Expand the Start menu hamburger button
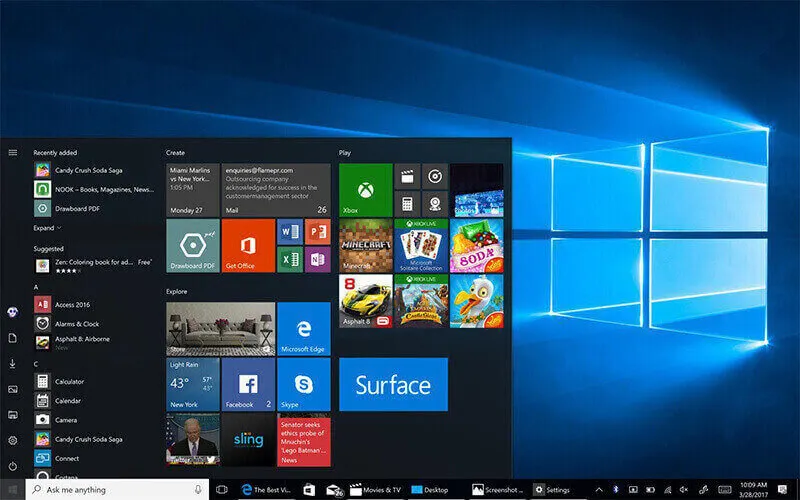Screen dimensions: 800x500 [x=13, y=153]
